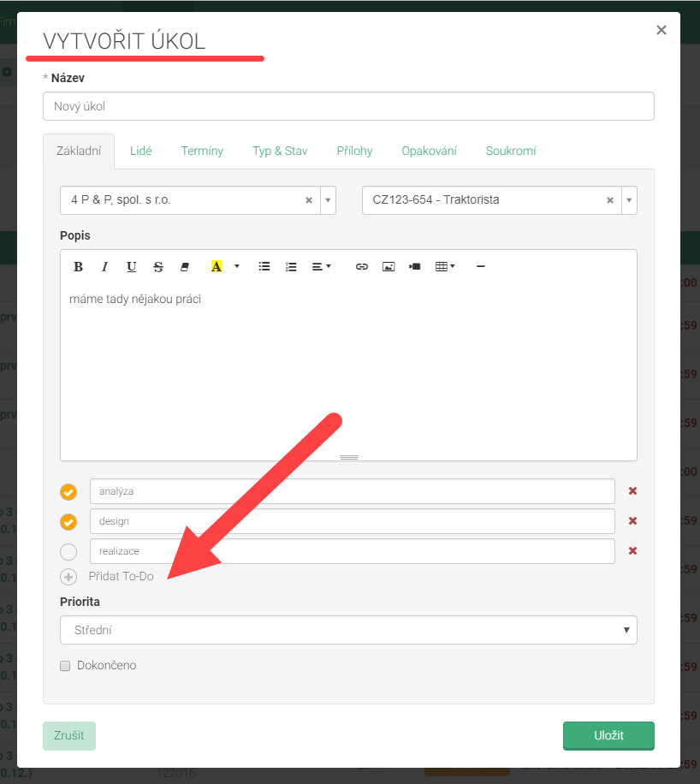Delete the 'realizace' to-do item

point(632,551)
